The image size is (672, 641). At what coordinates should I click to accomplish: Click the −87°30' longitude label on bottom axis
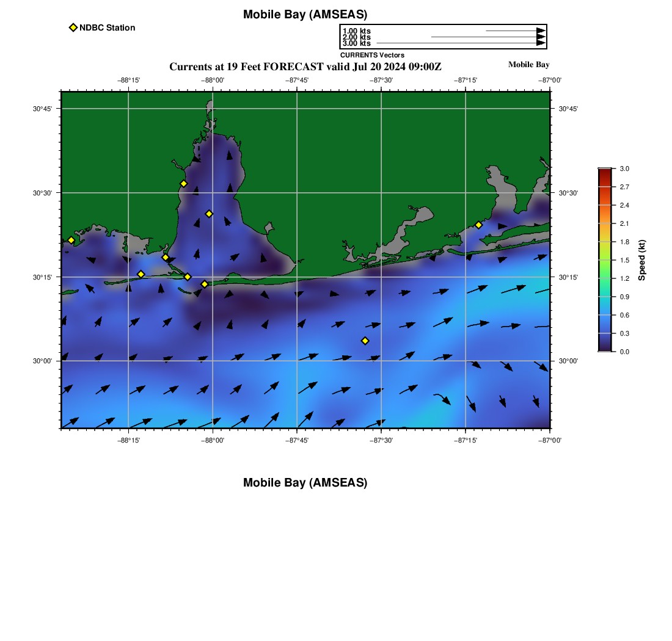[381, 440]
